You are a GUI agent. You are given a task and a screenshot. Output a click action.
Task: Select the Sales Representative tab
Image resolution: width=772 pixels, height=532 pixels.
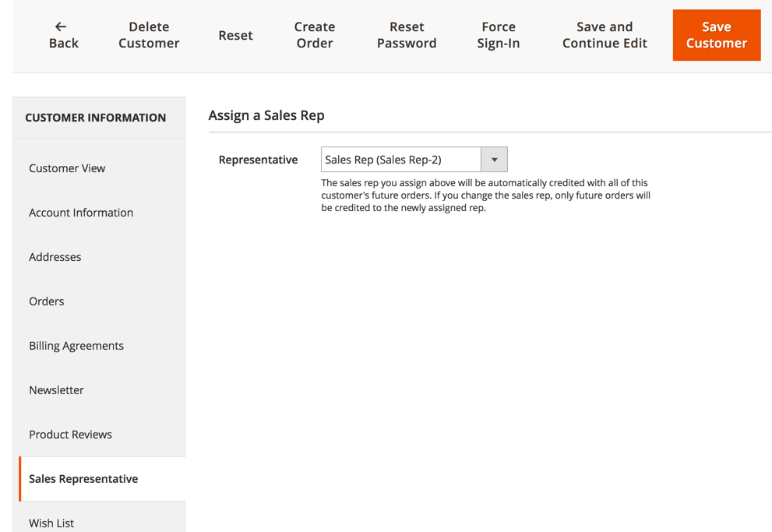[x=83, y=479]
